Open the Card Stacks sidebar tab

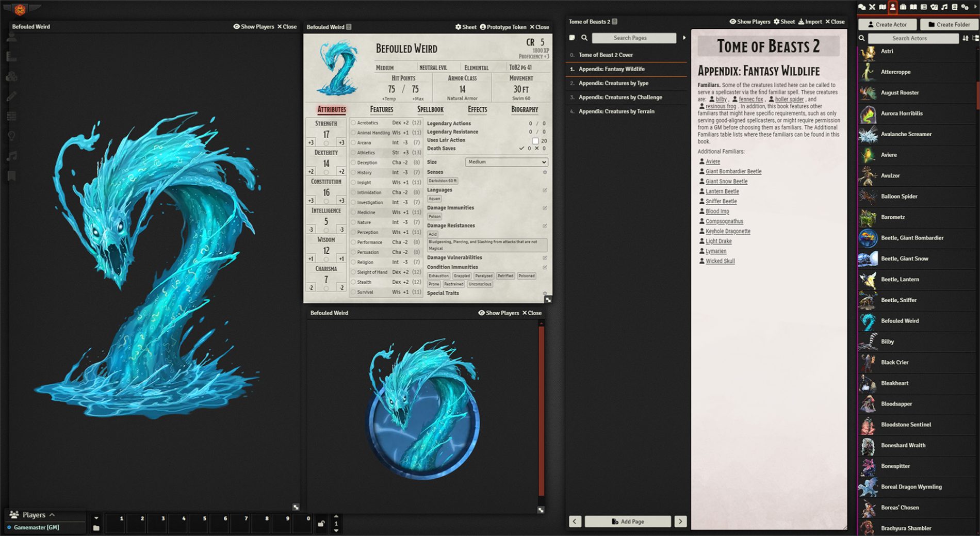pyautogui.click(x=934, y=7)
